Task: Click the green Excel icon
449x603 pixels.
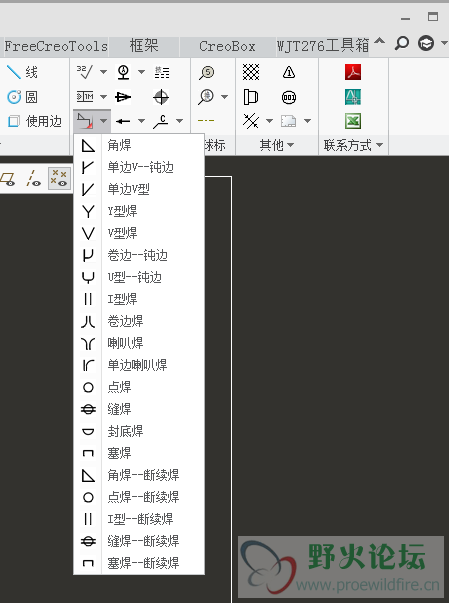Action: (353, 122)
